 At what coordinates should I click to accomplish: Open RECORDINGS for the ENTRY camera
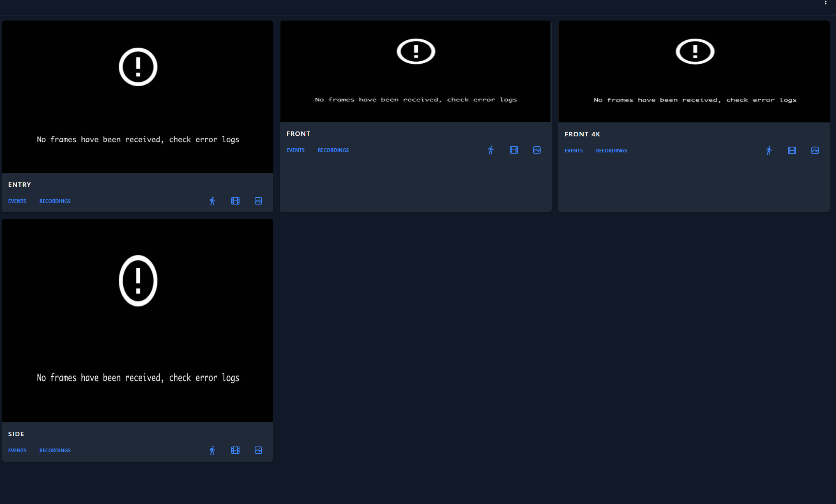coord(55,201)
